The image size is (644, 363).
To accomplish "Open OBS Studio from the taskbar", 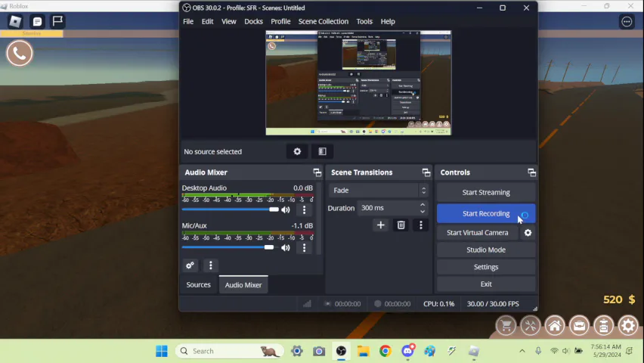I will tap(341, 351).
